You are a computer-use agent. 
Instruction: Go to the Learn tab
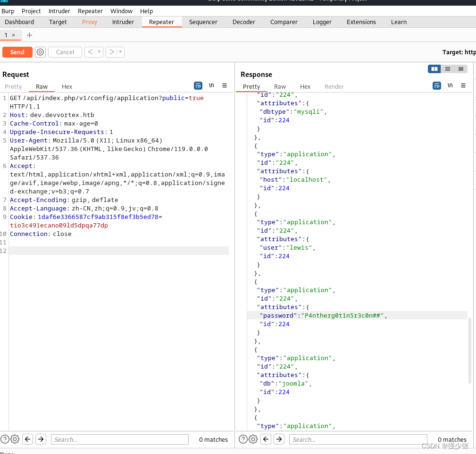pyautogui.click(x=399, y=22)
